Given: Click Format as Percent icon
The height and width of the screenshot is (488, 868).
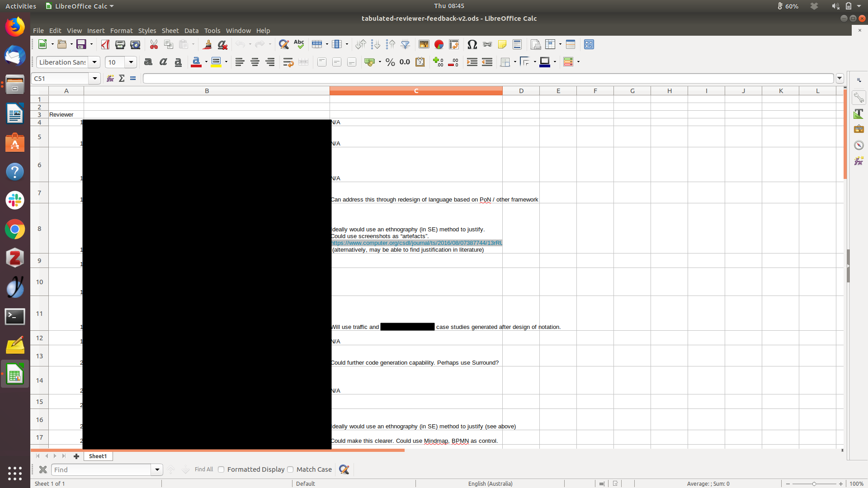Looking at the screenshot, I should (x=390, y=62).
